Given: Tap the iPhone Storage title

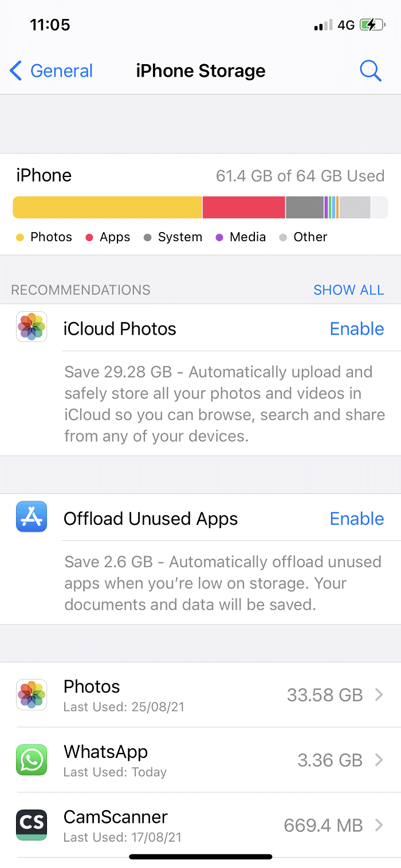Looking at the screenshot, I should pos(200,70).
